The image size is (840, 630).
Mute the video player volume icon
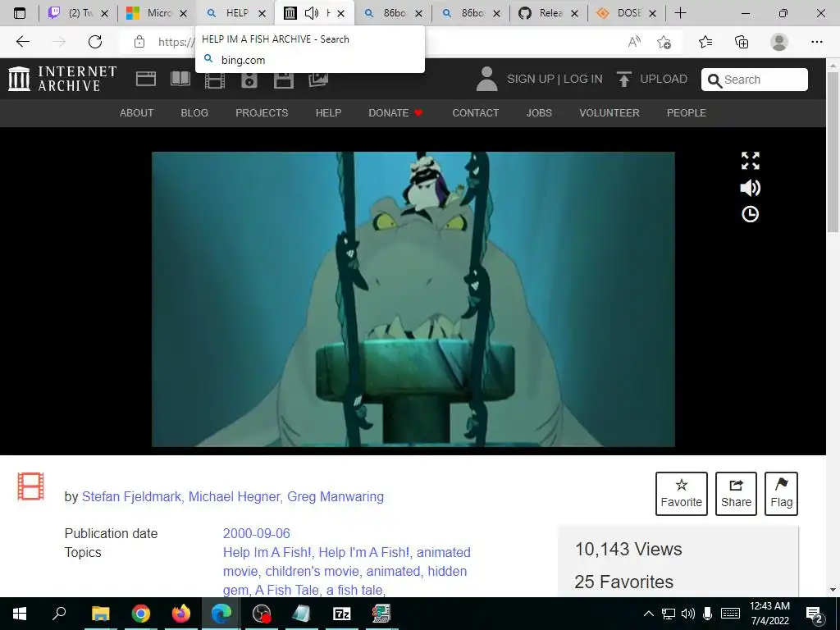(750, 188)
